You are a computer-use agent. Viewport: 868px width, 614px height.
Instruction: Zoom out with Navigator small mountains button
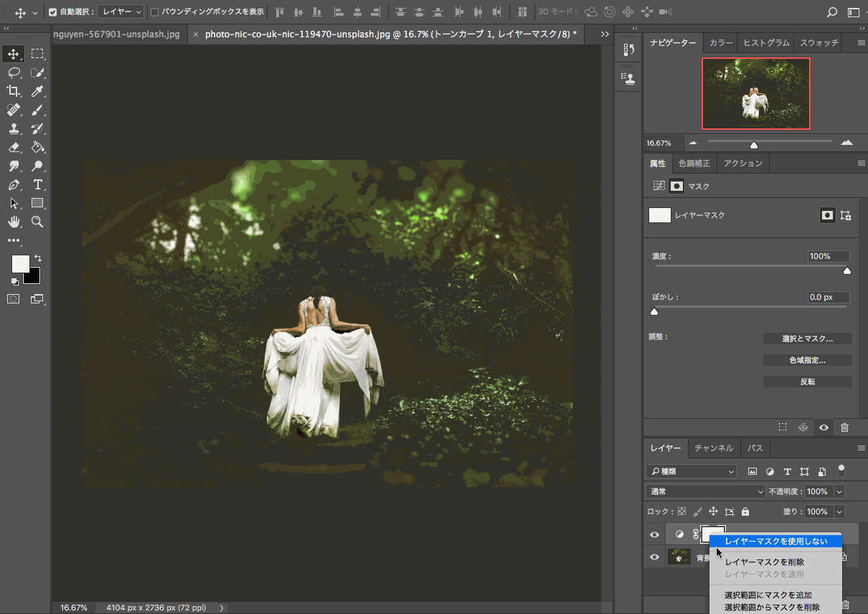click(x=693, y=143)
